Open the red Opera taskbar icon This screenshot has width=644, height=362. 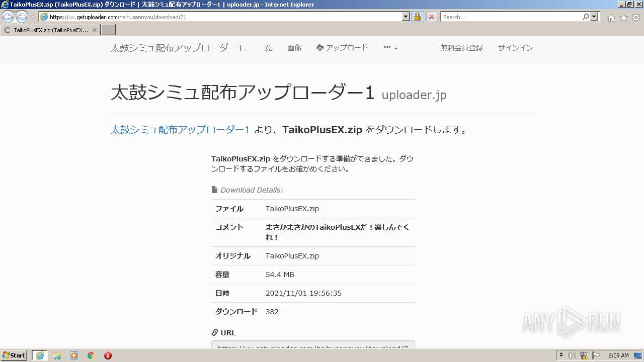pyautogui.click(x=108, y=355)
